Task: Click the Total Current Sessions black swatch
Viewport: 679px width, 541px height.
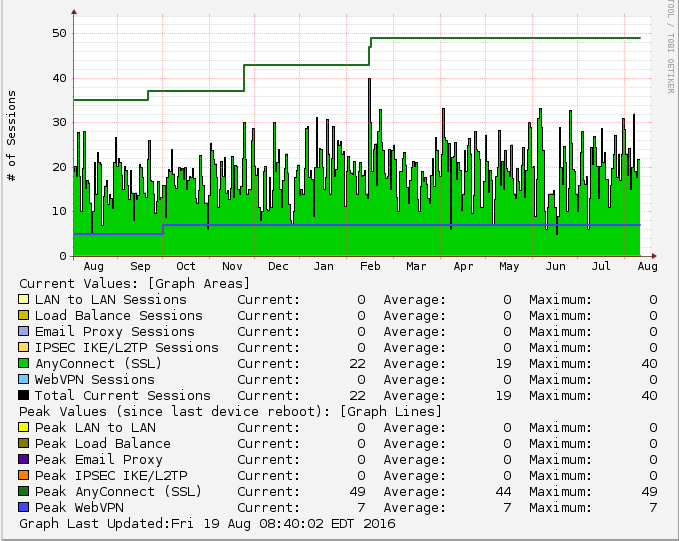Action: (23, 395)
